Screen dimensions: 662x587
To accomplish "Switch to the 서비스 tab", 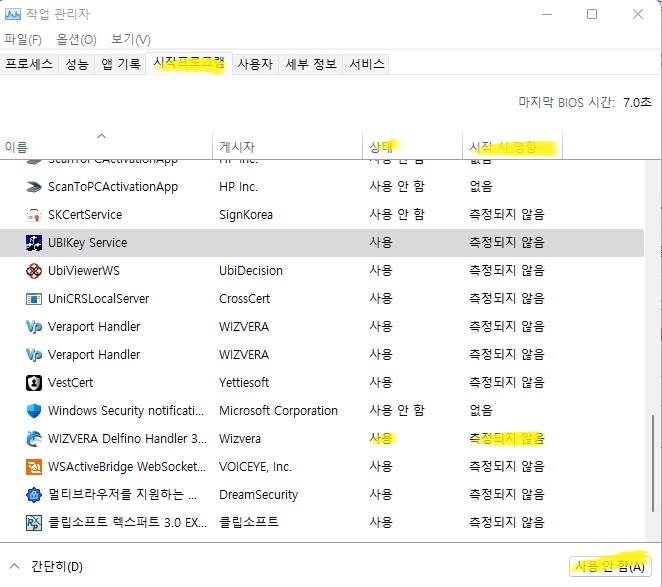I will [x=366, y=64].
